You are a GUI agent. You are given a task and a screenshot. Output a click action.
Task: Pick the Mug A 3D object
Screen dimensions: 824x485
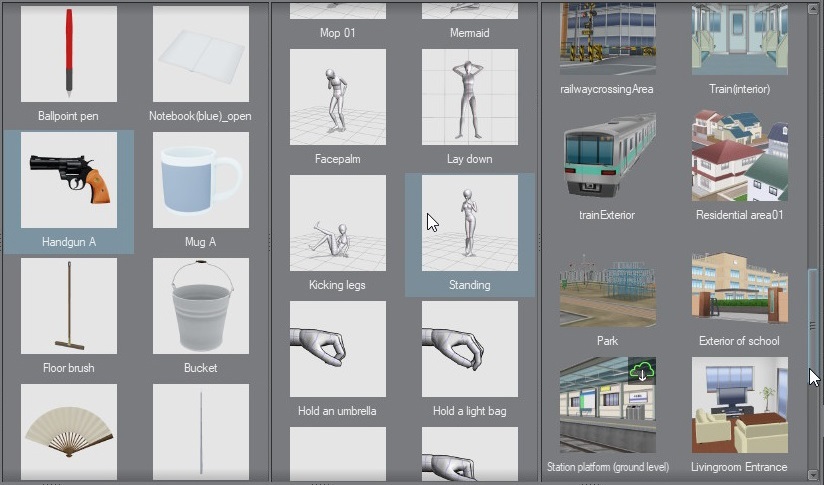(x=201, y=180)
